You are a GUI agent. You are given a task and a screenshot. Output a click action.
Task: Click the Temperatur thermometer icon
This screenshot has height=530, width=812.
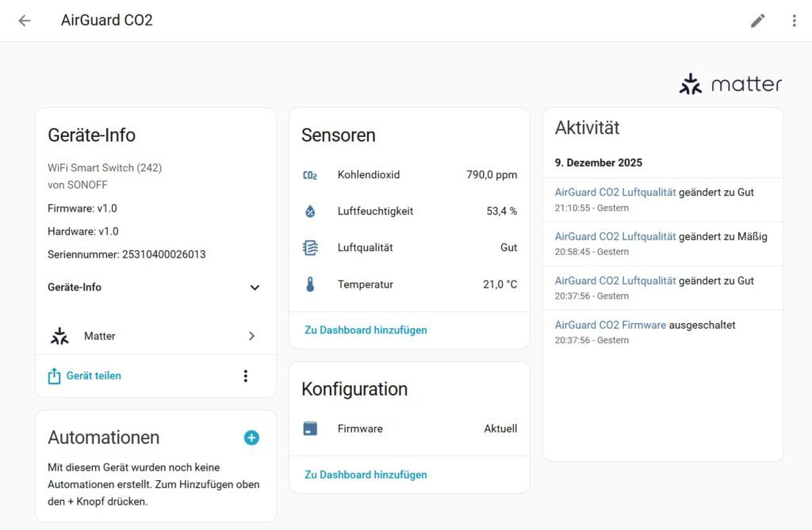310,284
